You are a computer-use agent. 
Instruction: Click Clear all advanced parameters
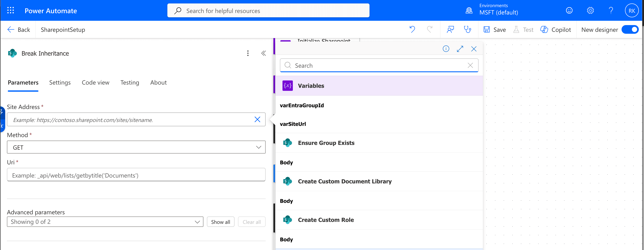coord(252,222)
